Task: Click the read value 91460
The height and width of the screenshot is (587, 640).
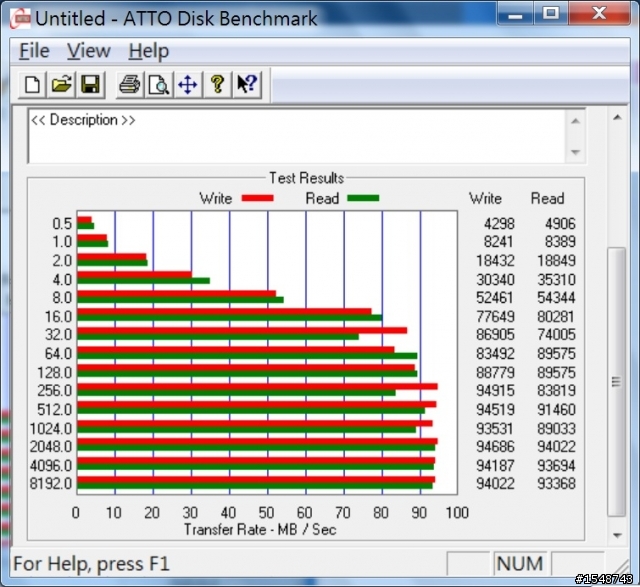Action: (x=556, y=409)
